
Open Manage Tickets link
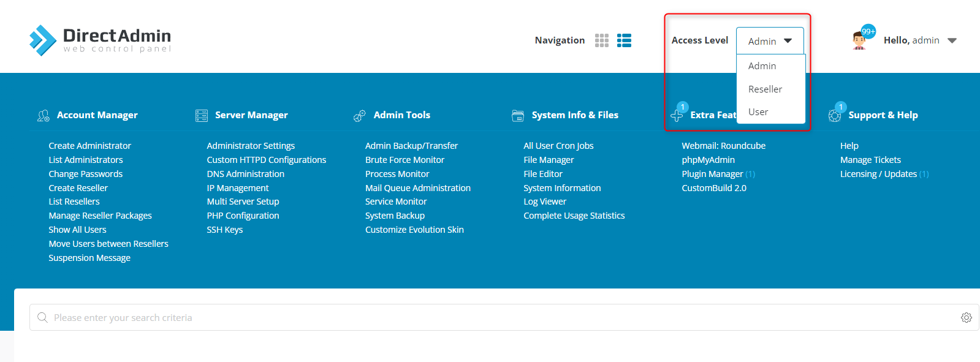(870, 160)
